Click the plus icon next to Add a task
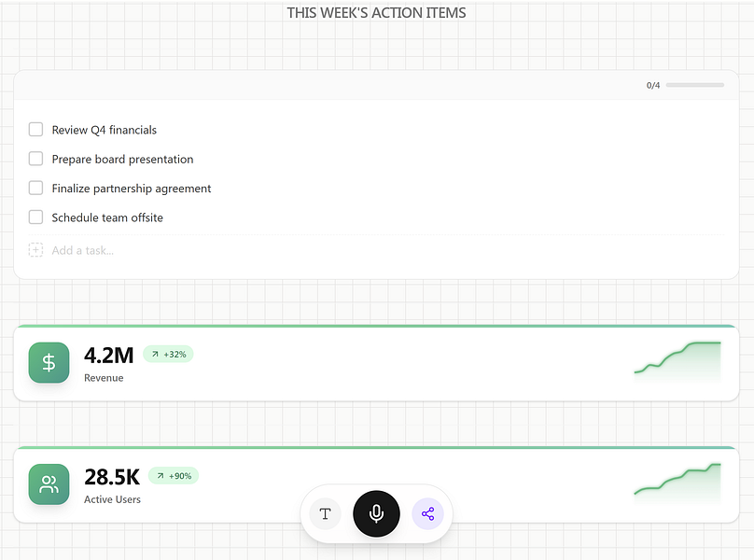This screenshot has height=560, width=754. click(35, 250)
